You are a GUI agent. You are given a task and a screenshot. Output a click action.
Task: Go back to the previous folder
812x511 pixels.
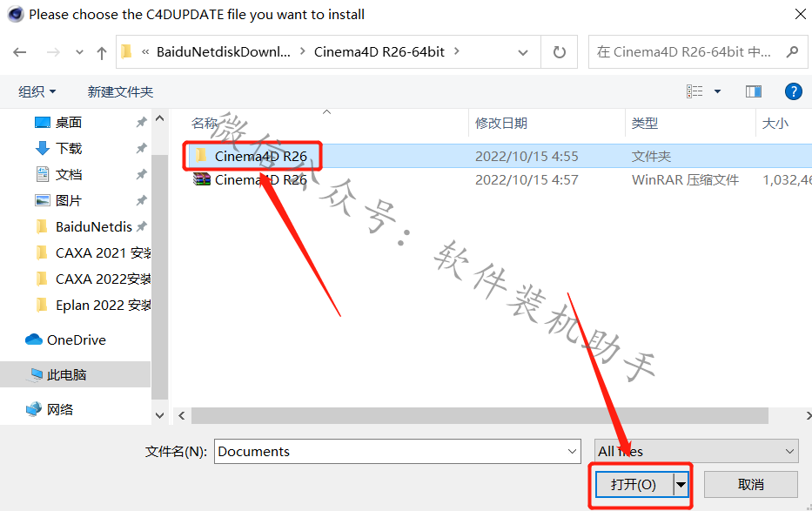[20, 52]
